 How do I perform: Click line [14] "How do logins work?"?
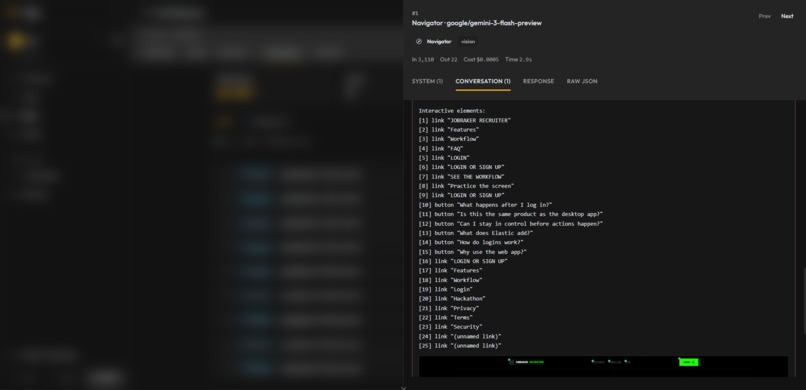[471, 243]
